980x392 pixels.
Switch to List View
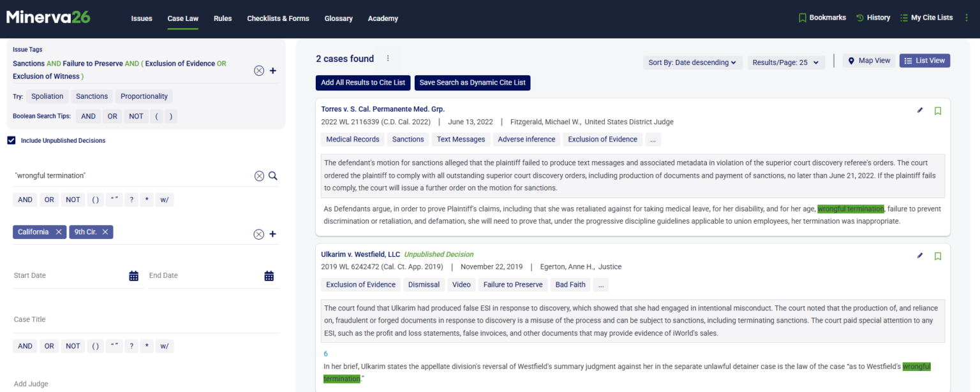coord(924,61)
